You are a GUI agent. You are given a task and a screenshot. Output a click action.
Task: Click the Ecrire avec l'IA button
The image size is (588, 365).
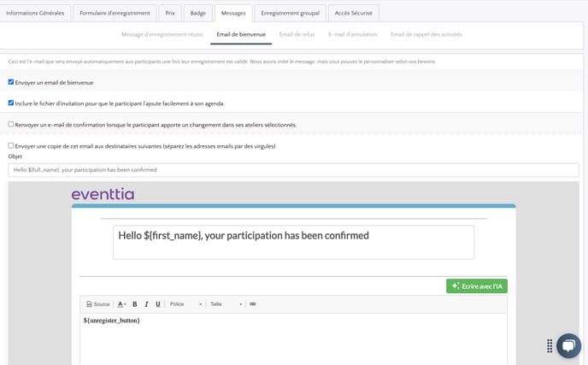pos(477,286)
